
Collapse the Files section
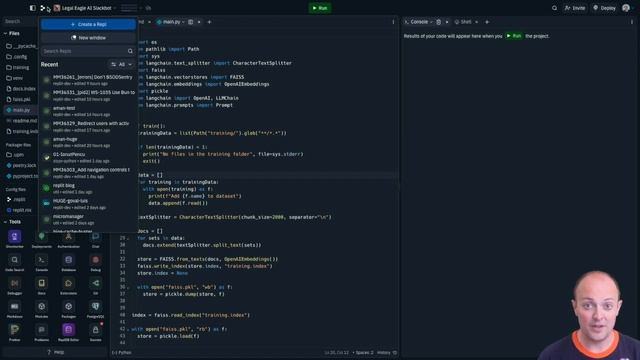(x=5, y=33)
